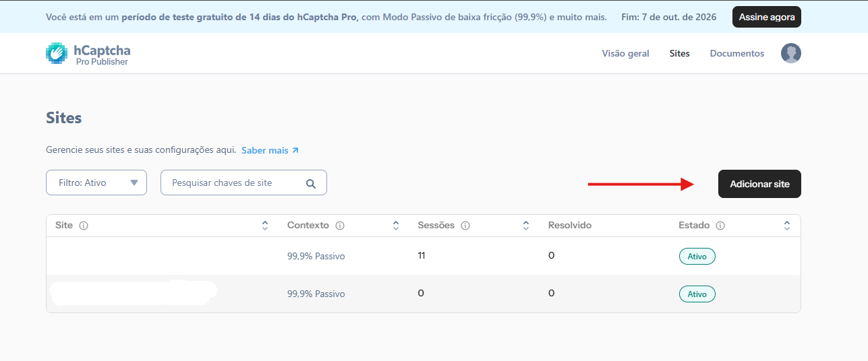Click the Assine agora button
The width and height of the screenshot is (868, 361).
click(767, 17)
